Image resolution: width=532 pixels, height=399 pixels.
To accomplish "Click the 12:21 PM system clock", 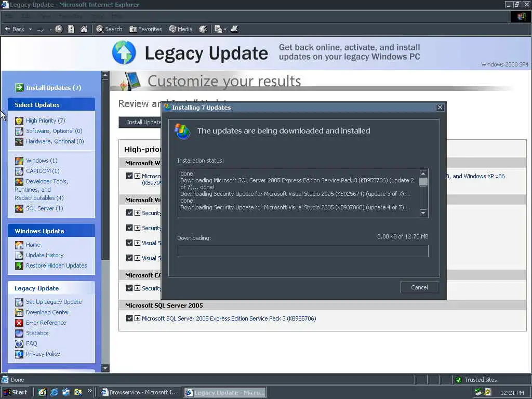I will pos(512,393).
